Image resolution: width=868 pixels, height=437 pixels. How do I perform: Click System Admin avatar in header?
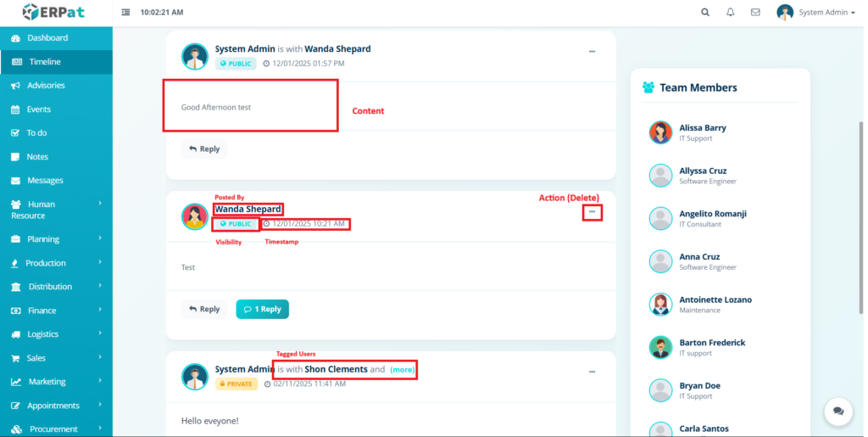(785, 12)
